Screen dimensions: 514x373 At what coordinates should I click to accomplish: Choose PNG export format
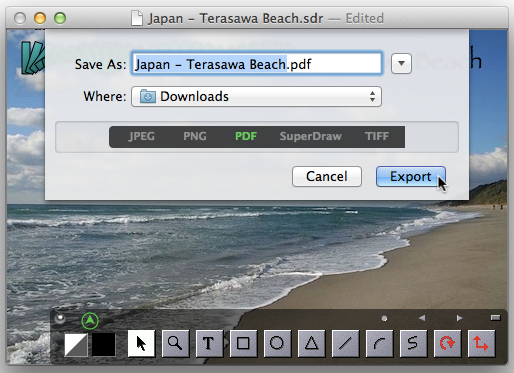(x=195, y=136)
